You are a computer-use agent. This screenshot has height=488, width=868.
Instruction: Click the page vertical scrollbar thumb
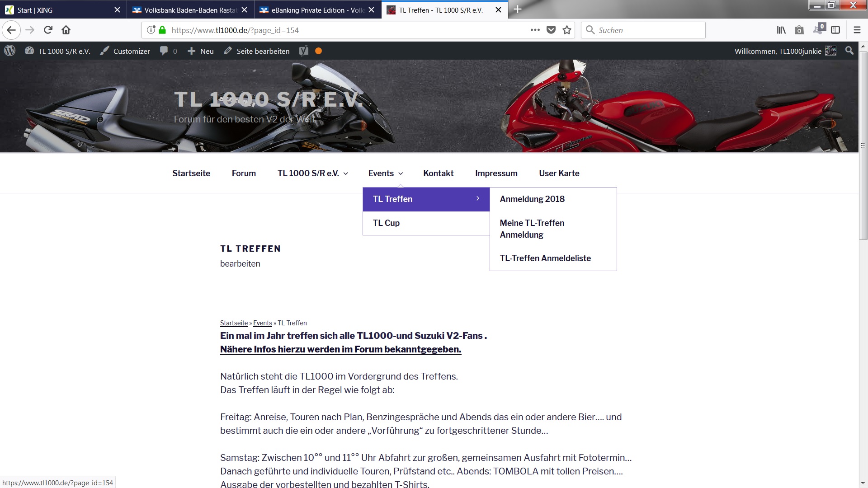coord(863,145)
